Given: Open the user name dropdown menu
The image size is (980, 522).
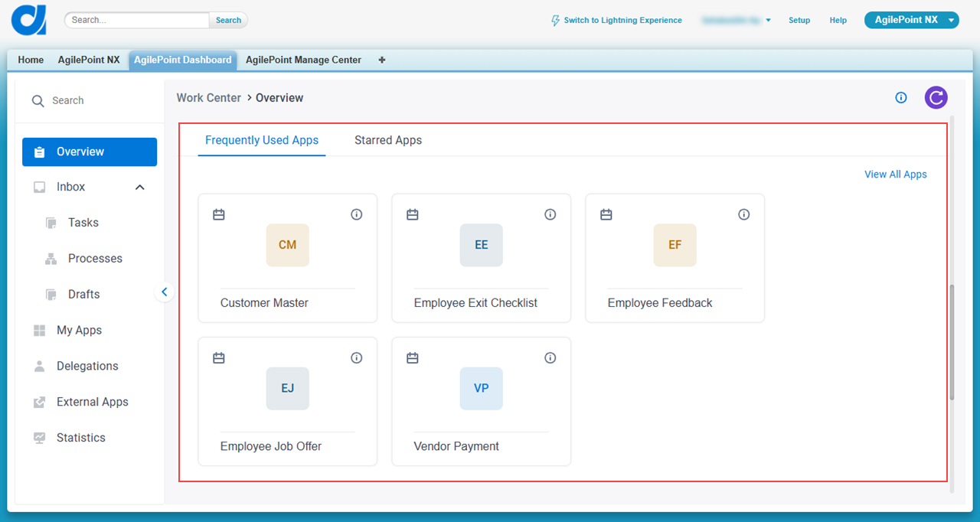Looking at the screenshot, I should pos(736,21).
